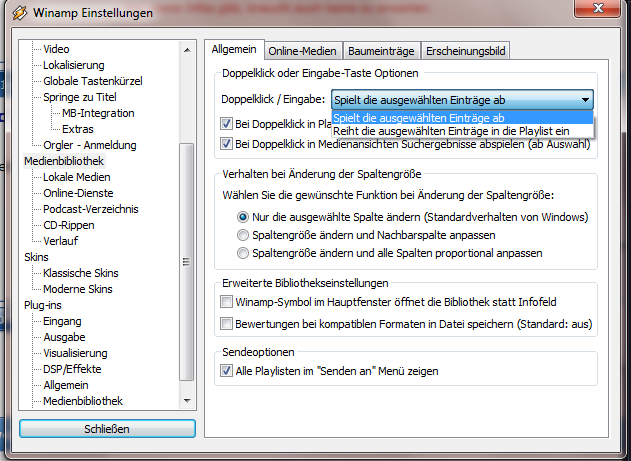
Task: Select the top-level Medienbibliothek tree node
Action: 64,161
